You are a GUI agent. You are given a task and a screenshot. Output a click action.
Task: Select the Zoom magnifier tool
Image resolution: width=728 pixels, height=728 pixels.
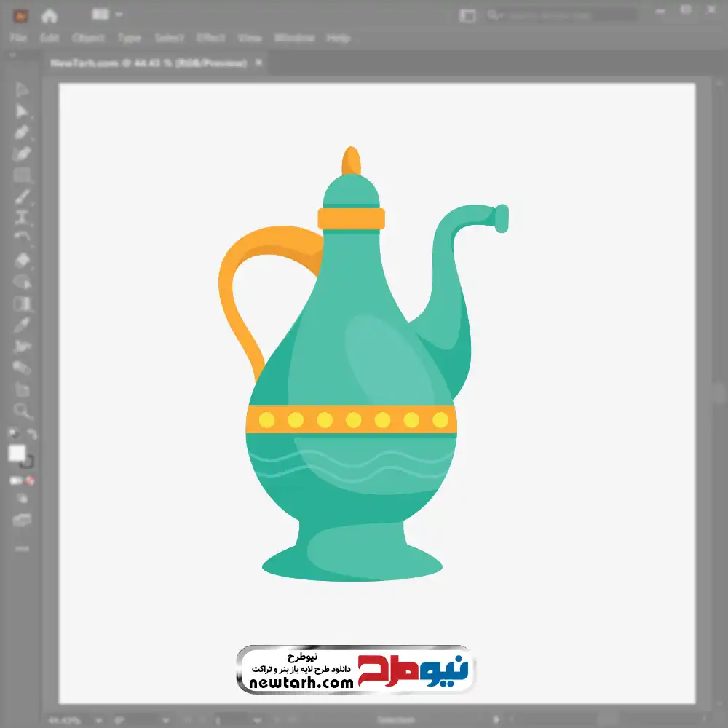(x=23, y=411)
